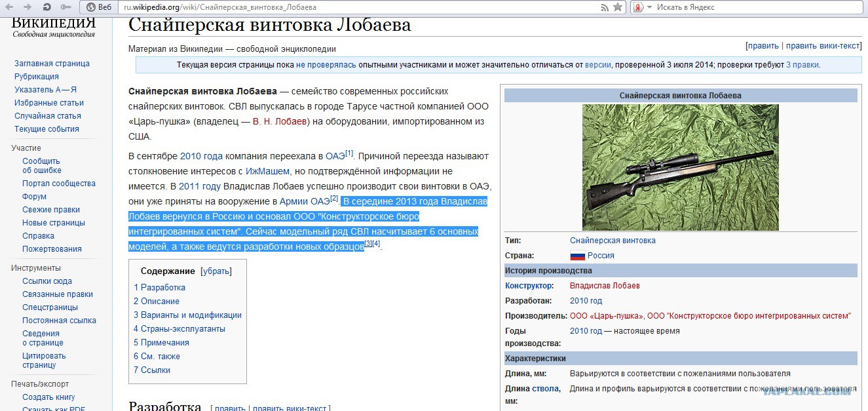Viewport: 868px width, 411px height.
Task: Open 'версии' link in review notice
Action: pyautogui.click(x=597, y=65)
